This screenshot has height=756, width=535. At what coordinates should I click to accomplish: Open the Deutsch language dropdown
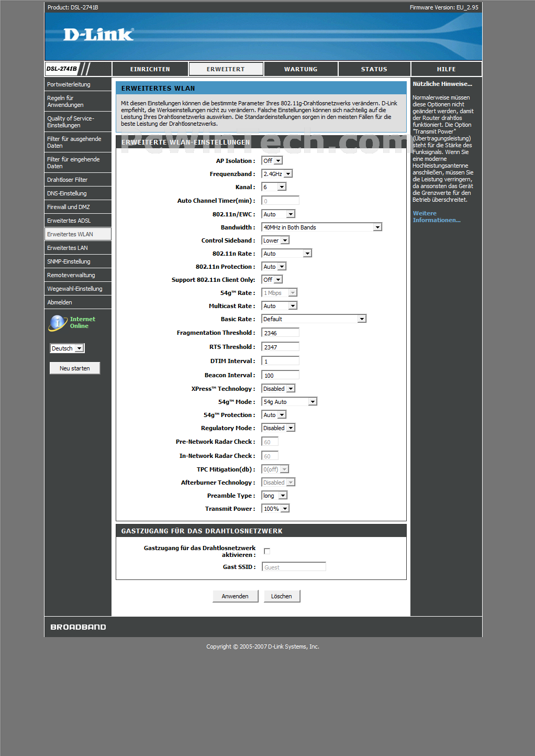coord(67,348)
